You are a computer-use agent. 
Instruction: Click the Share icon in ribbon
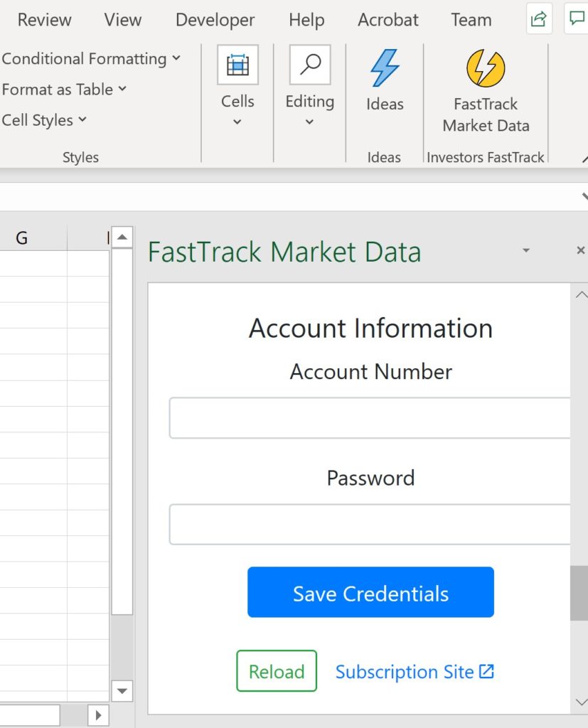(x=539, y=18)
